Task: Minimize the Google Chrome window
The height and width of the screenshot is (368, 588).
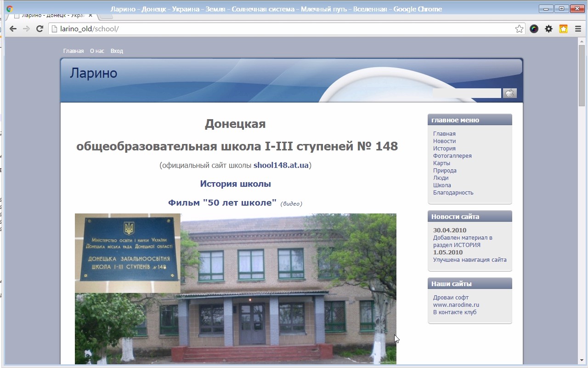Action: coord(546,8)
